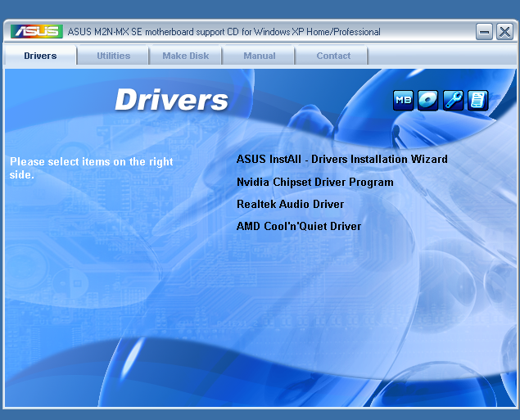Select the Manual tab
Screen dimensions: 520x420
[x=260, y=56]
